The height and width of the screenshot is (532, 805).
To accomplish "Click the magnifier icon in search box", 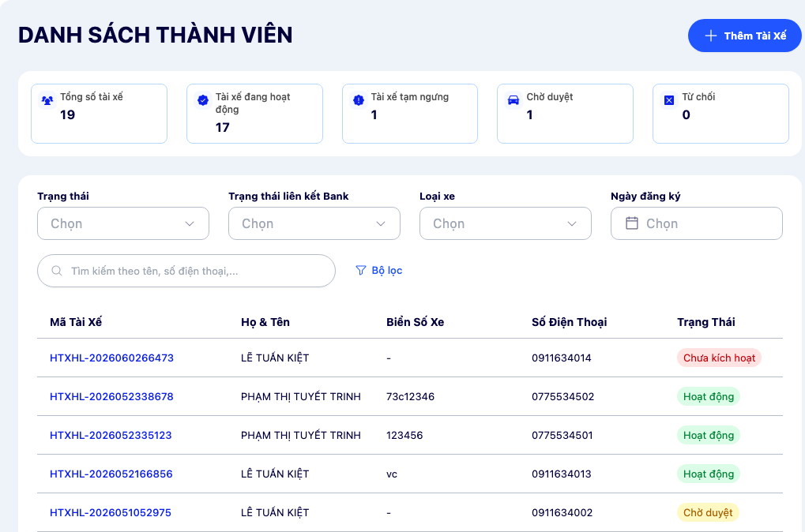I will [x=57, y=271].
